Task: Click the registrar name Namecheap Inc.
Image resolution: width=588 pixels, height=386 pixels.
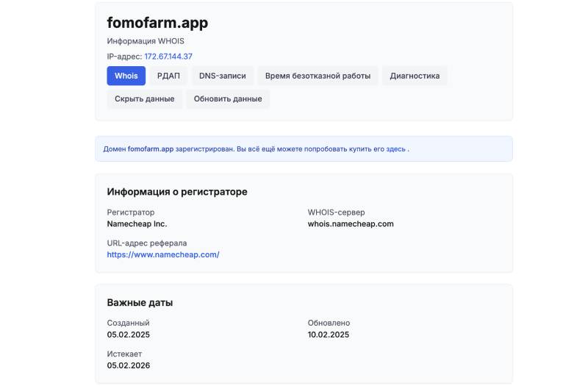Action: pos(137,224)
